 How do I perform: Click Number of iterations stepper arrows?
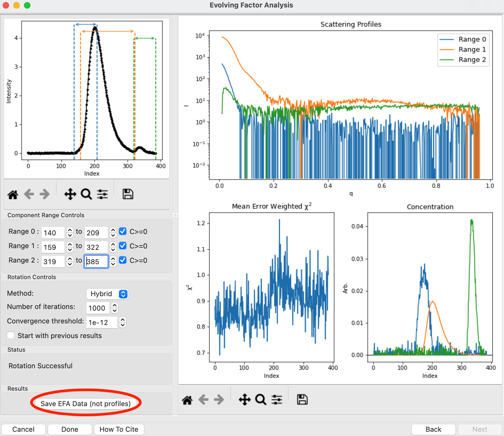tap(115, 308)
